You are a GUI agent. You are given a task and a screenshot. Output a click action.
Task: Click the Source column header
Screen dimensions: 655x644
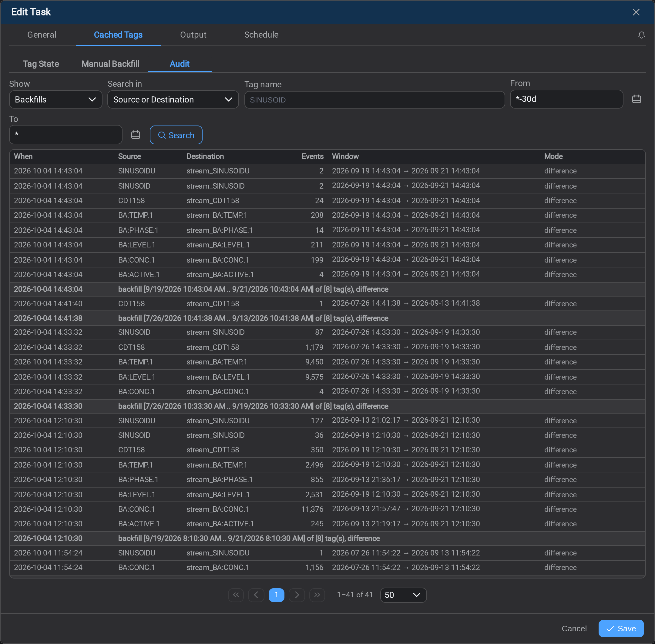click(x=129, y=156)
